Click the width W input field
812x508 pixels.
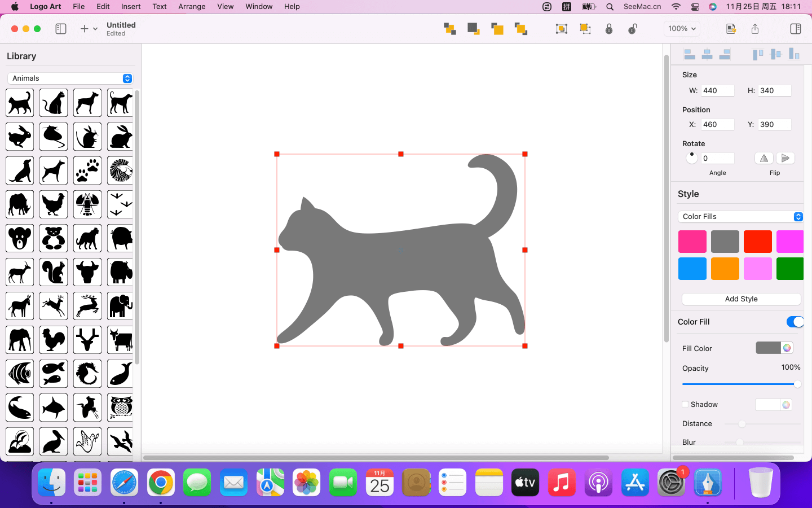click(717, 90)
